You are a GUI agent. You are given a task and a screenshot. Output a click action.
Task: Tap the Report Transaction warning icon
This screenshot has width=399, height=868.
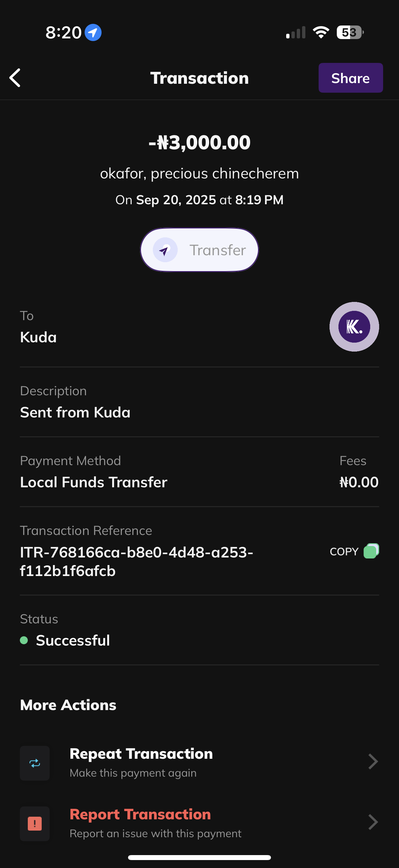(x=35, y=824)
